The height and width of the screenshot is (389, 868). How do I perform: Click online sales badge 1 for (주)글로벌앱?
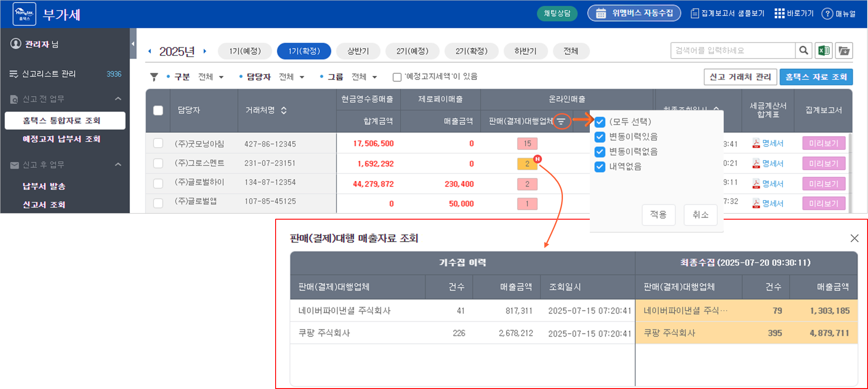point(527,204)
